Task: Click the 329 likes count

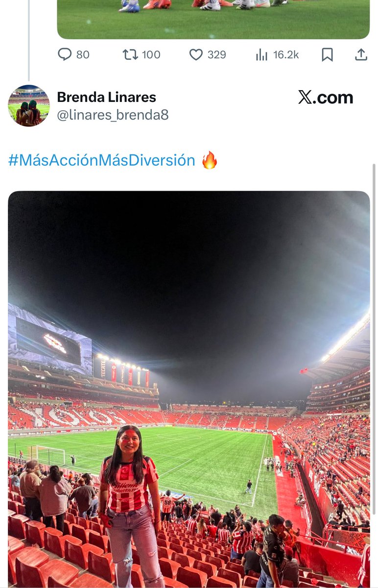Action: coord(217,55)
